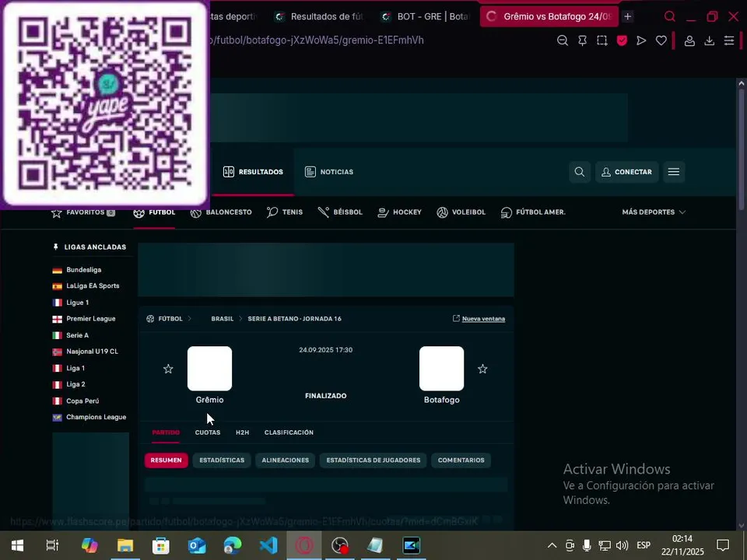This screenshot has width=747, height=560.
Task: Click 'SERIE A BETANO - JORNADA 16' breadcrumb
Action: tap(294, 319)
